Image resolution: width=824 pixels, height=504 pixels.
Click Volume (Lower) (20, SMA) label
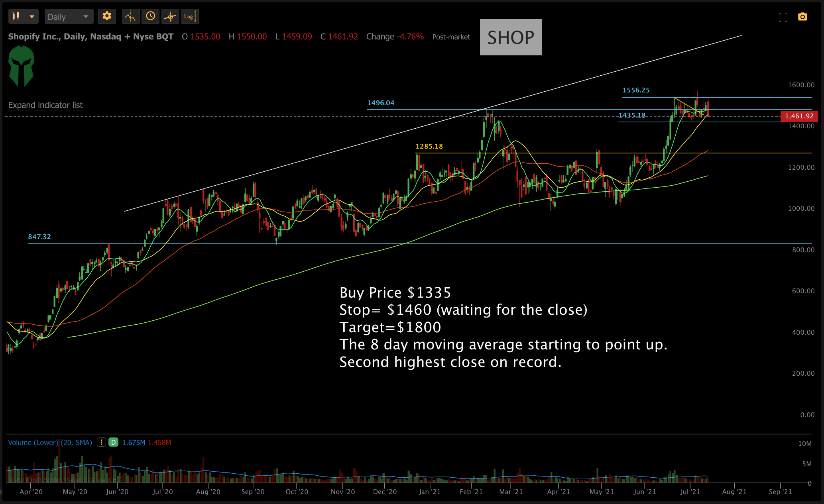pos(50,443)
